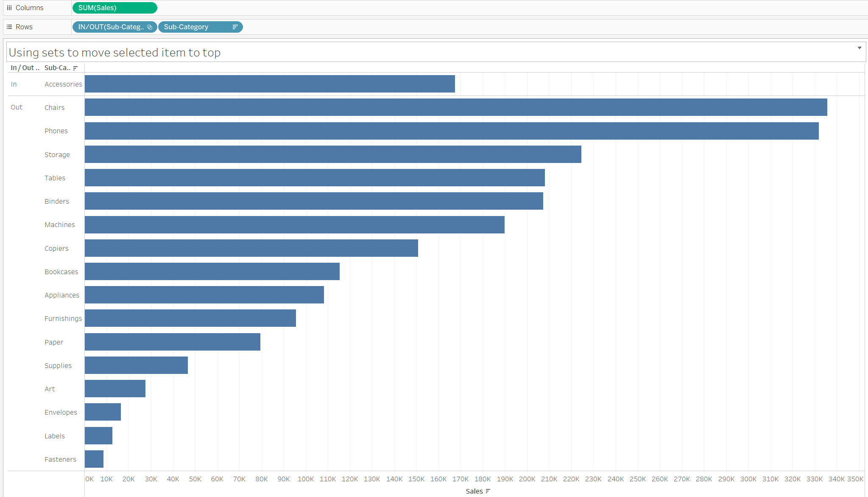This screenshot has height=497, width=868.
Task: Click sort icon on Sub-Category pill
Action: [x=235, y=27]
